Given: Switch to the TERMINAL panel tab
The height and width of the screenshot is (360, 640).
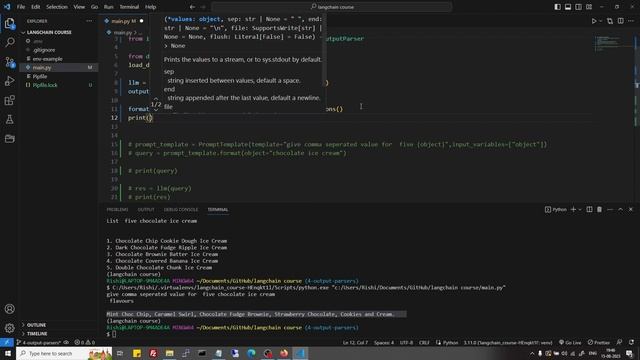Looking at the screenshot, I should coord(218,209).
